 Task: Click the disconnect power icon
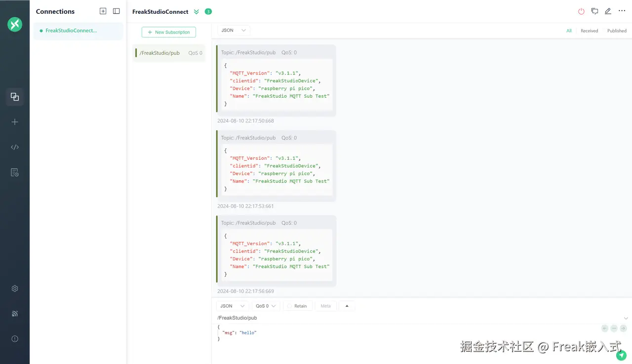(581, 11)
